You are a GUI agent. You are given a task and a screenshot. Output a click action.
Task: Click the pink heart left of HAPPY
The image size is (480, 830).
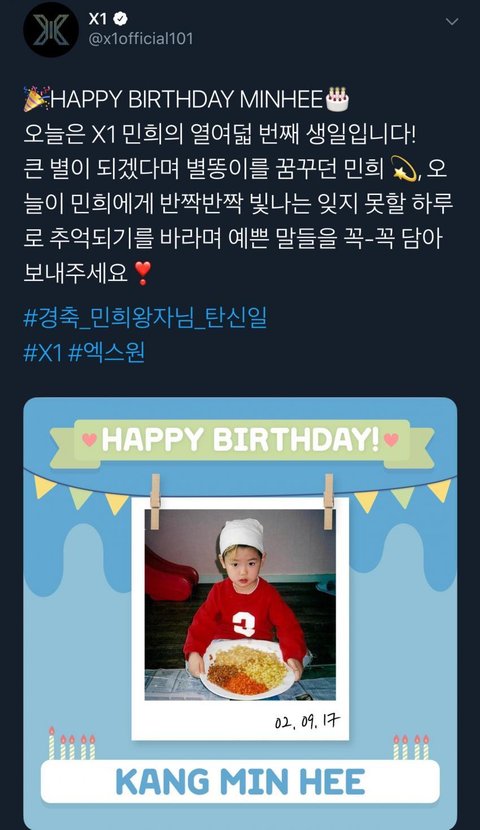[x=90, y=440]
